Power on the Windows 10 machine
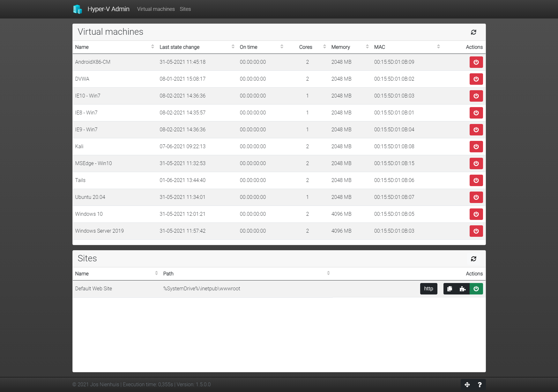558x392 pixels. tap(476, 214)
